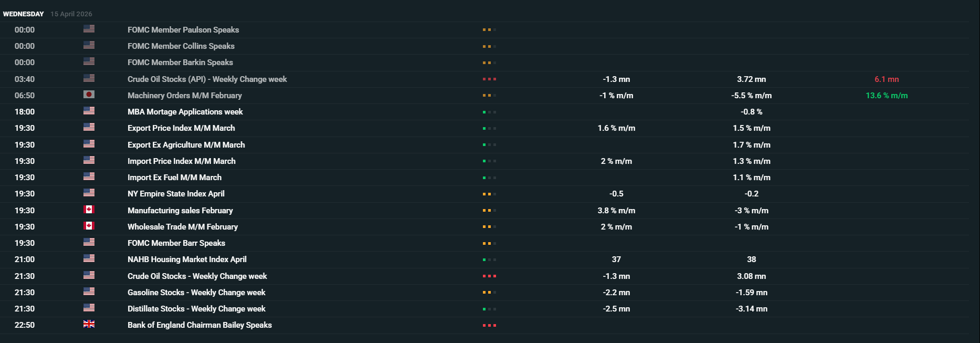The width and height of the screenshot is (980, 343).
Task: Open FOMC Member Collins Speaks event
Action: click(x=181, y=46)
